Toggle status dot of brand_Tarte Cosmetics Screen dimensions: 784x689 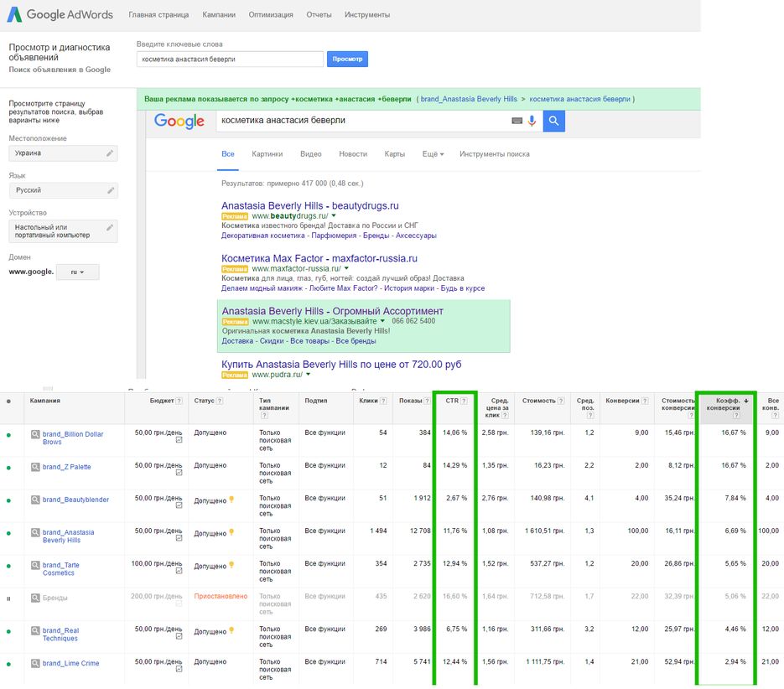(x=8, y=566)
